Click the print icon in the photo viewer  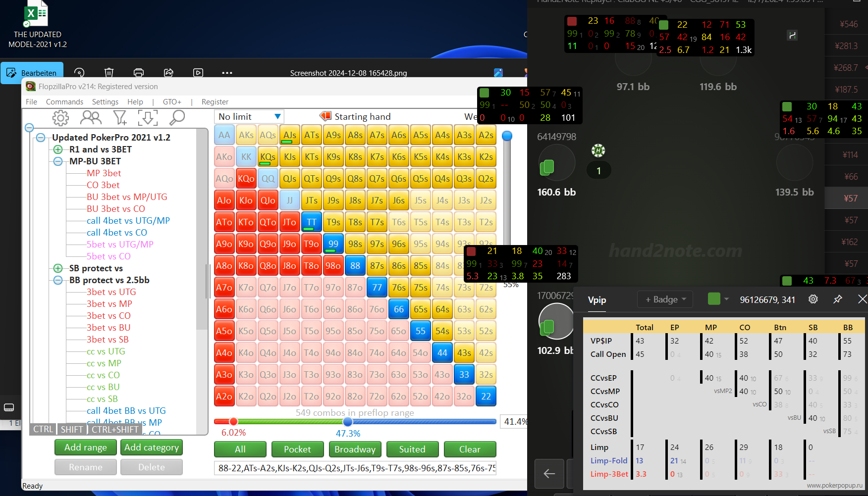pyautogui.click(x=139, y=73)
